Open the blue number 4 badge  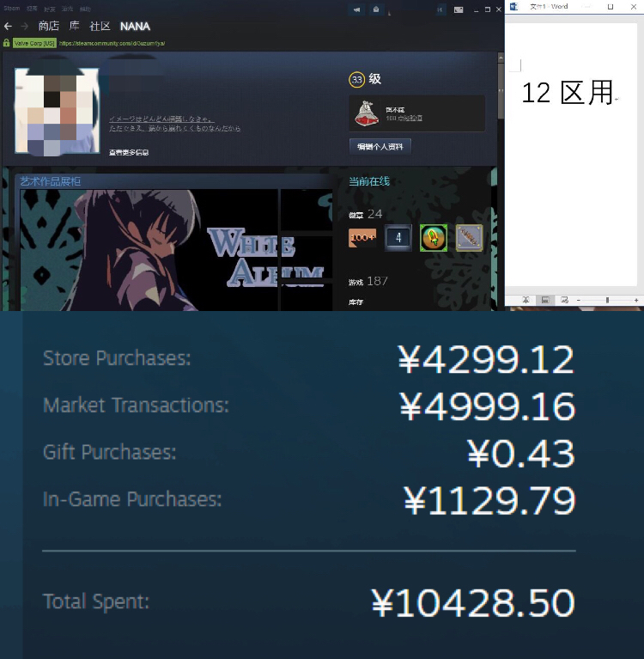[x=398, y=238]
